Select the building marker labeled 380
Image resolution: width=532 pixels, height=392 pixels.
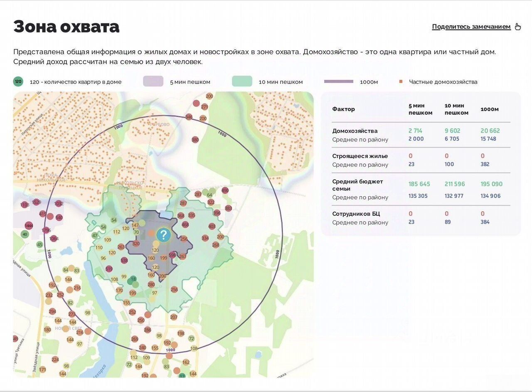coord(195,140)
